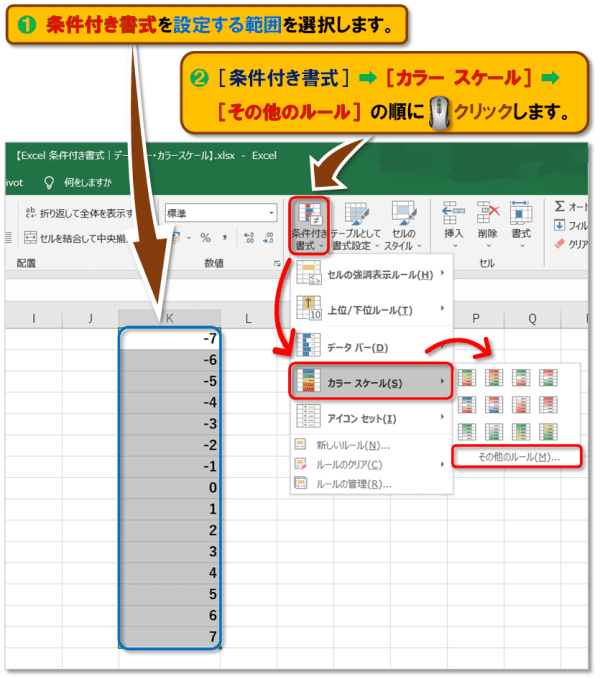The image size is (600, 679).
Task: Apply the comma style number format
Action: click(224, 238)
